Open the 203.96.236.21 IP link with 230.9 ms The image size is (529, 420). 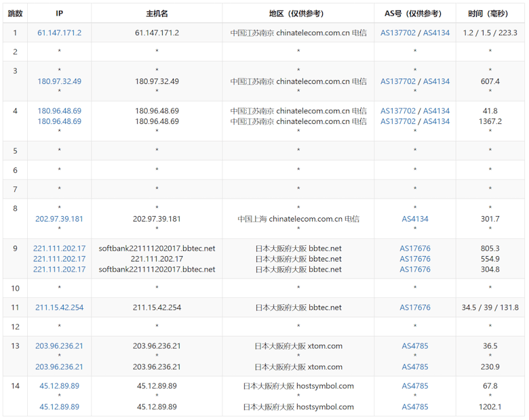pos(60,366)
